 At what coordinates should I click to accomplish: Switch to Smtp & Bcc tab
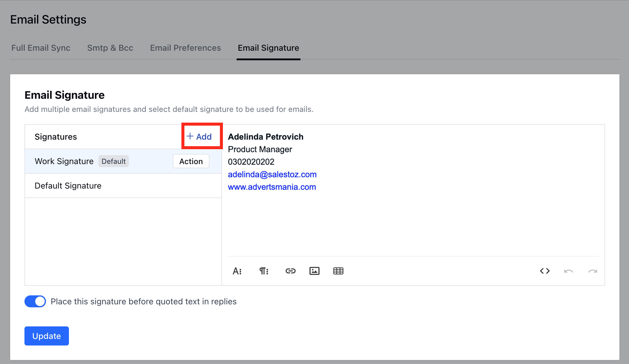[x=110, y=48]
